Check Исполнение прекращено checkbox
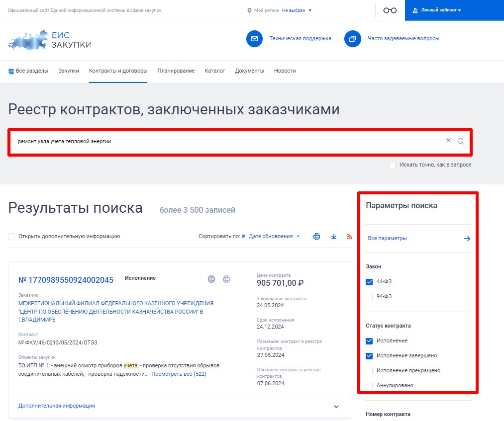Image resolution: width=504 pixels, height=421 pixels. pos(369,371)
